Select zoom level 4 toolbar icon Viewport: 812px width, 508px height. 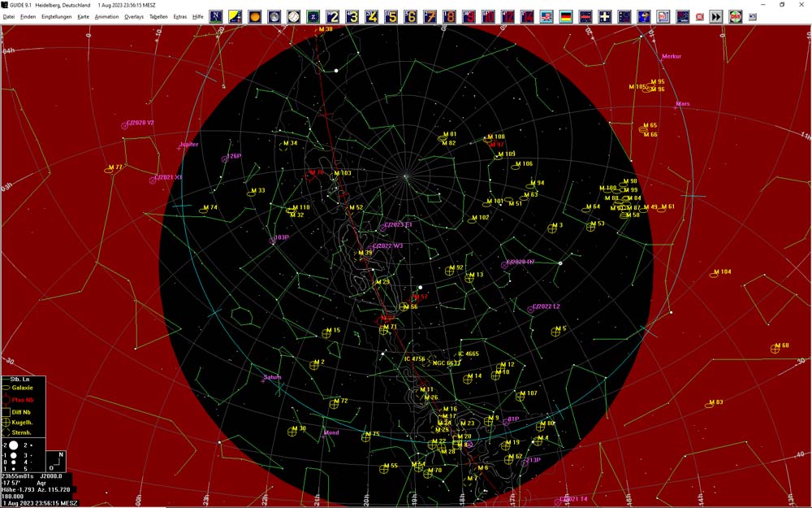(372, 16)
